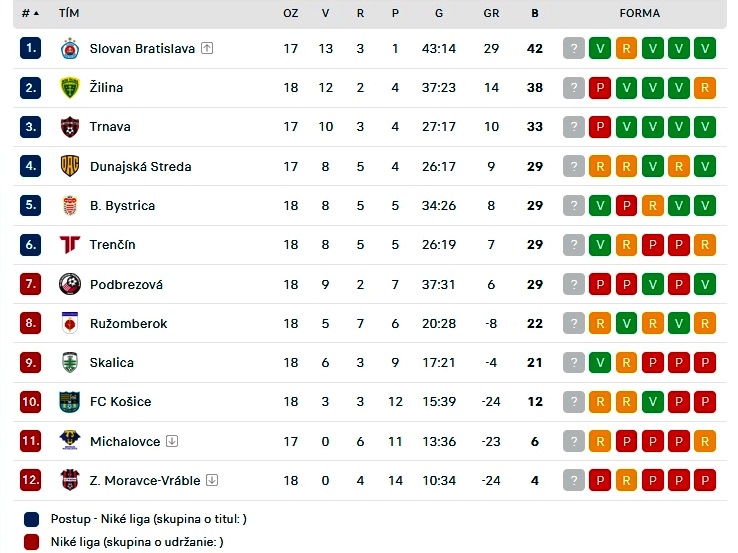This screenshot has height=553, width=738.
Task: Sort table by the # rank column
Action: 30,13
